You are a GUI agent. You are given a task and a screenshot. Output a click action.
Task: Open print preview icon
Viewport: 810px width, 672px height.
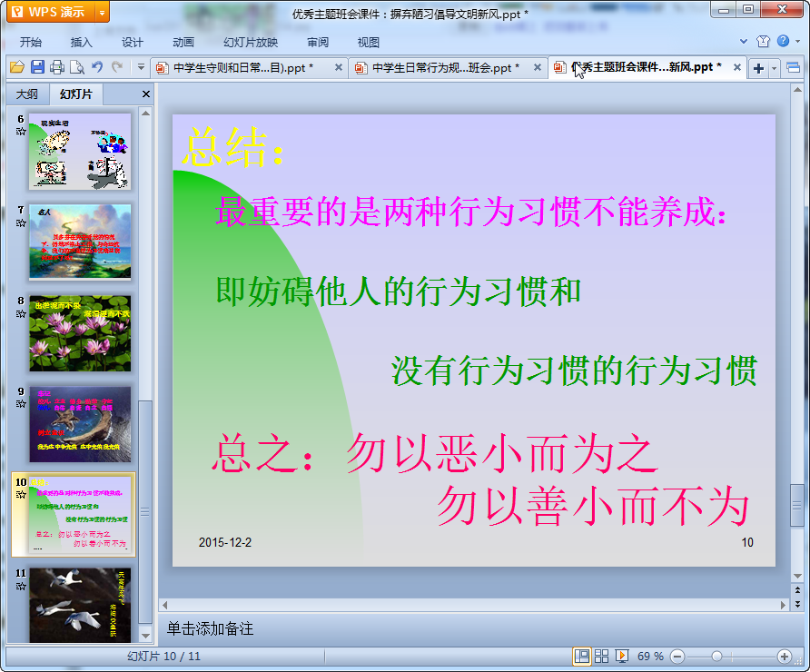point(77,67)
